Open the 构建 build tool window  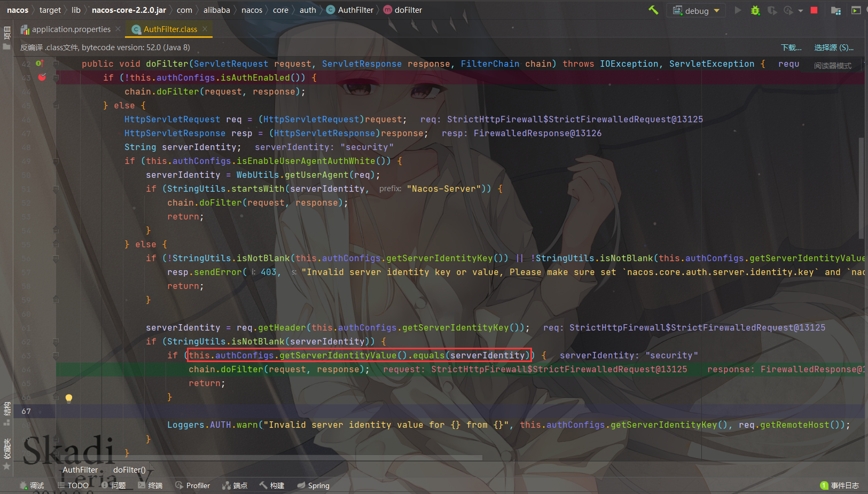tap(272, 485)
